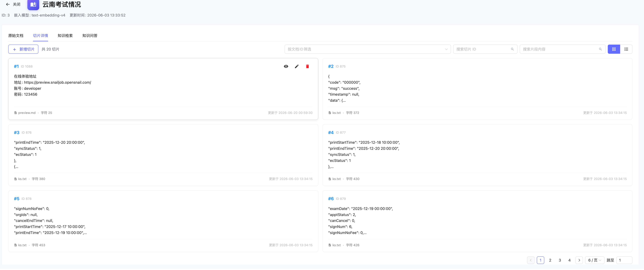The height and width of the screenshot is (270, 644).
Task: Click the purple book knowledge base icon
Action: tap(33, 5)
